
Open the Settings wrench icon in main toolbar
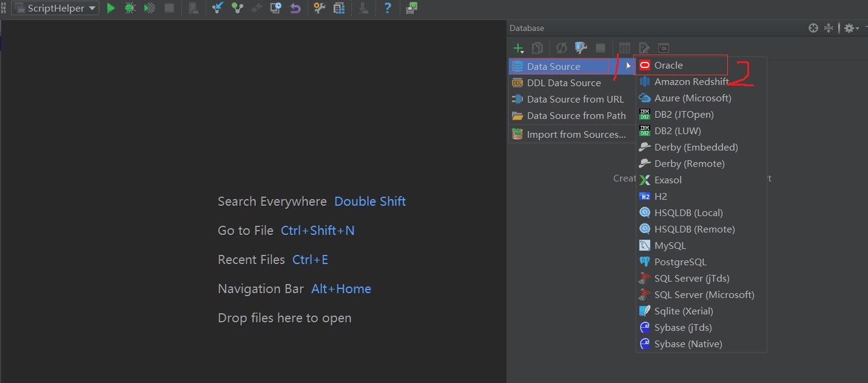click(320, 8)
